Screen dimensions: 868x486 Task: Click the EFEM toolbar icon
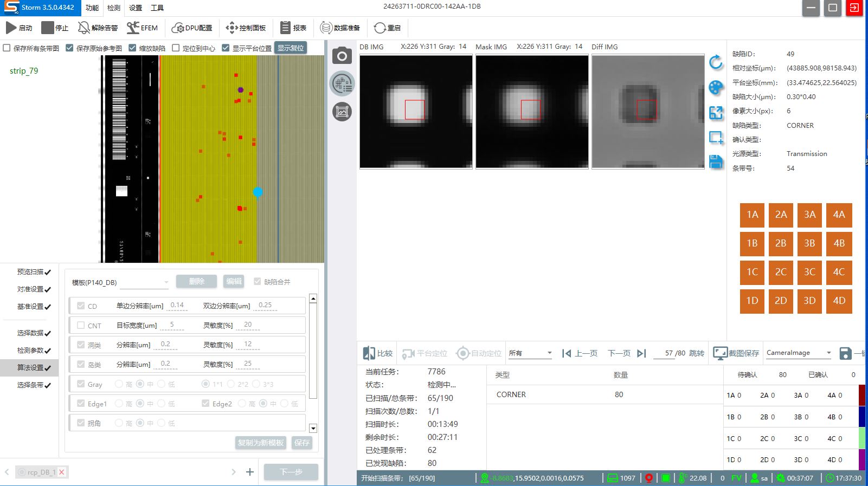[x=142, y=28]
